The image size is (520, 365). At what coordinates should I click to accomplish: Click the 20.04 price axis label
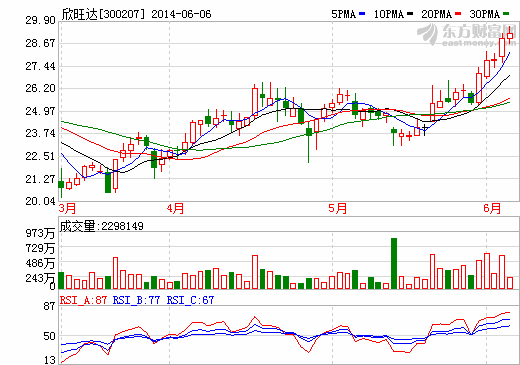pos(40,201)
